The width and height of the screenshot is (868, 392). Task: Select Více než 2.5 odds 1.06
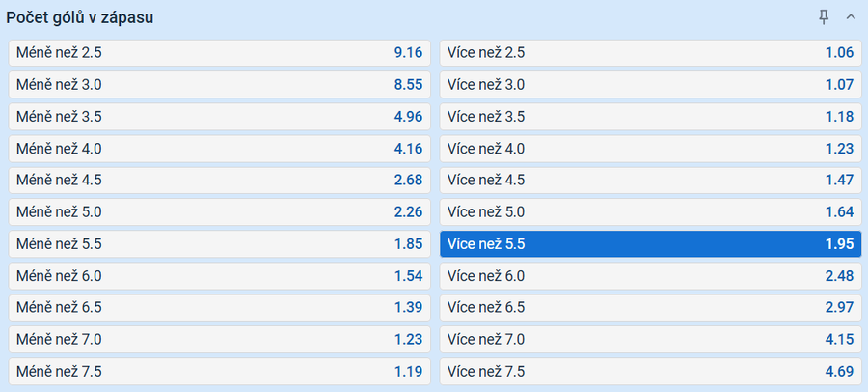point(650,53)
